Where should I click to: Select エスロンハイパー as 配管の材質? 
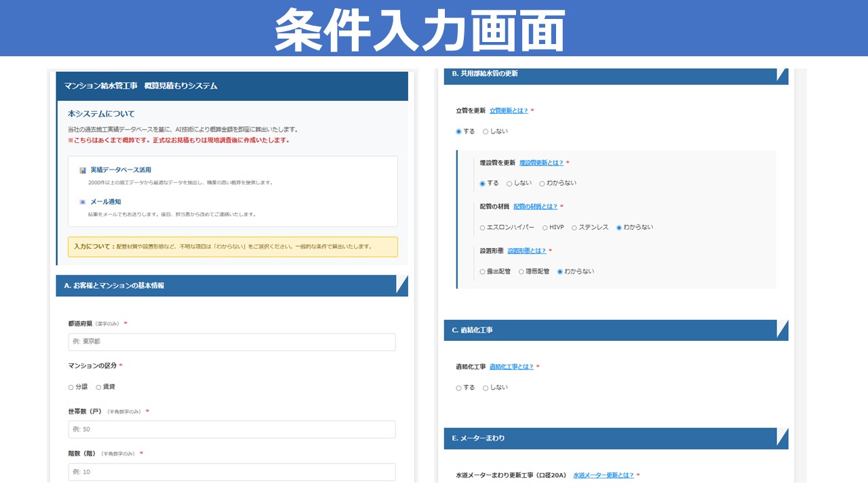tap(483, 228)
